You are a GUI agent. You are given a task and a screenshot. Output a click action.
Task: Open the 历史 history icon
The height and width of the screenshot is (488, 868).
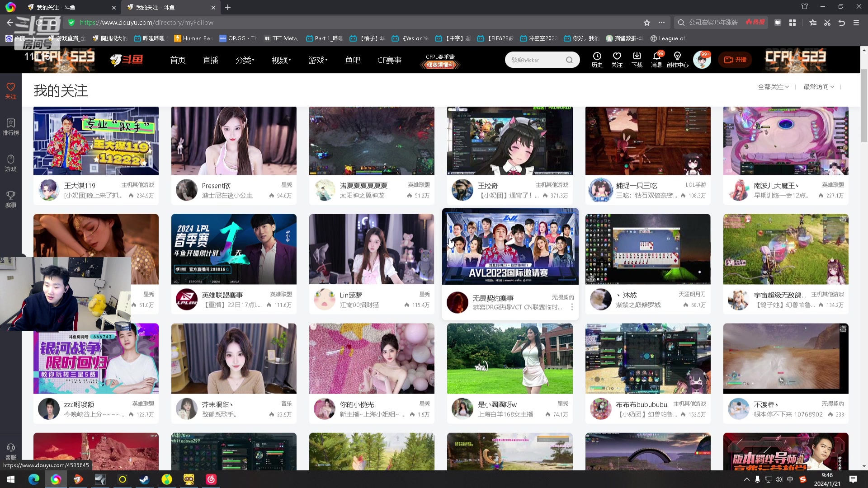tap(597, 60)
